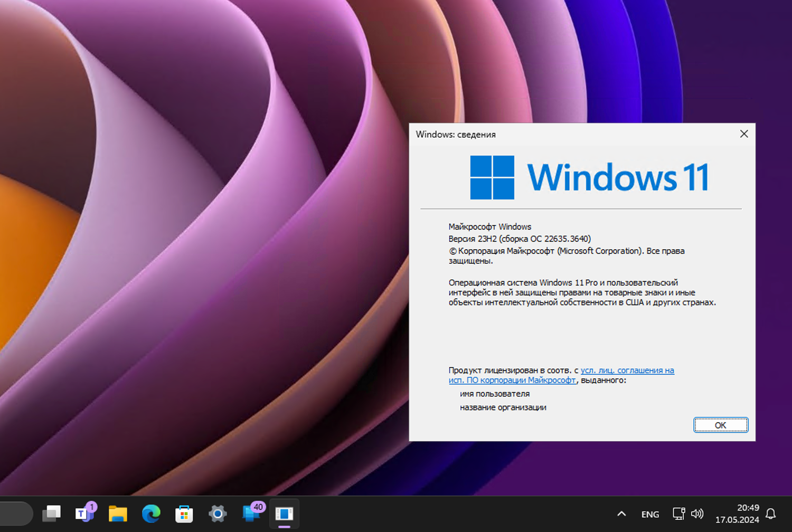792x532 pixels.
Task: Open the Microsoft Store
Action: [184, 514]
